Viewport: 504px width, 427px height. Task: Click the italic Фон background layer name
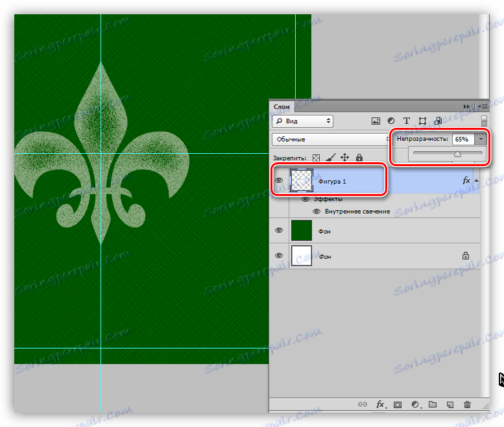[x=324, y=256]
